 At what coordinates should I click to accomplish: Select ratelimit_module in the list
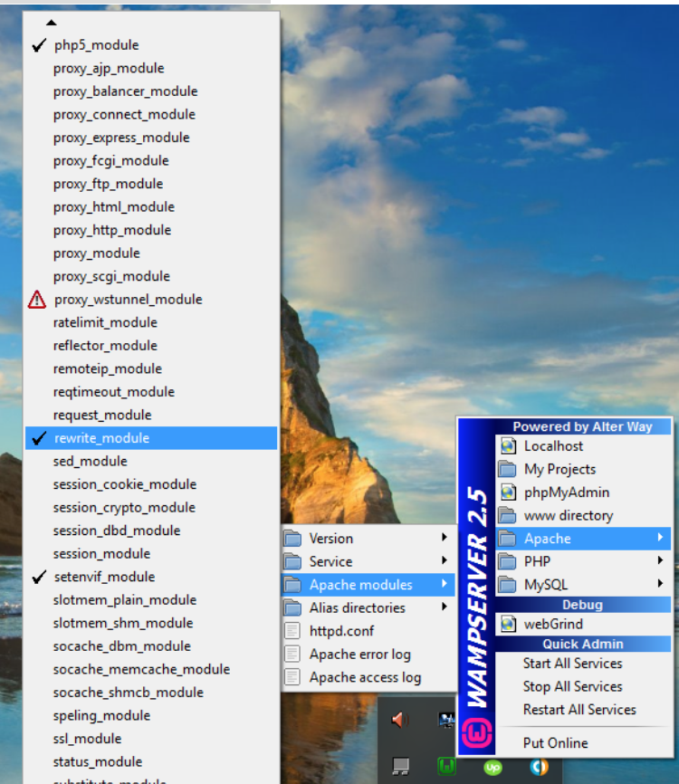tap(151, 322)
